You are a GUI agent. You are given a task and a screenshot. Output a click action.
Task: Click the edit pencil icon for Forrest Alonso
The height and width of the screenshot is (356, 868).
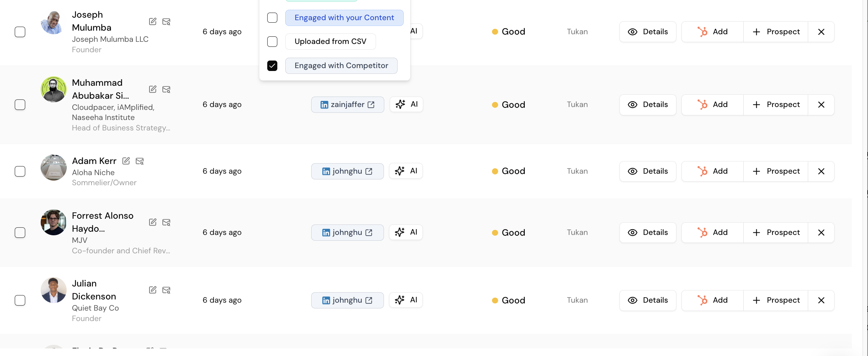153,222
